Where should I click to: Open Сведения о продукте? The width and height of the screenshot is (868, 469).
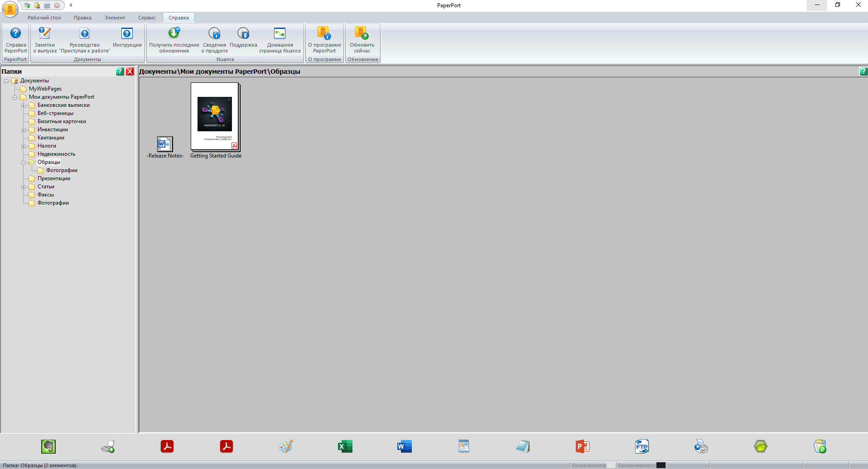[x=214, y=40]
